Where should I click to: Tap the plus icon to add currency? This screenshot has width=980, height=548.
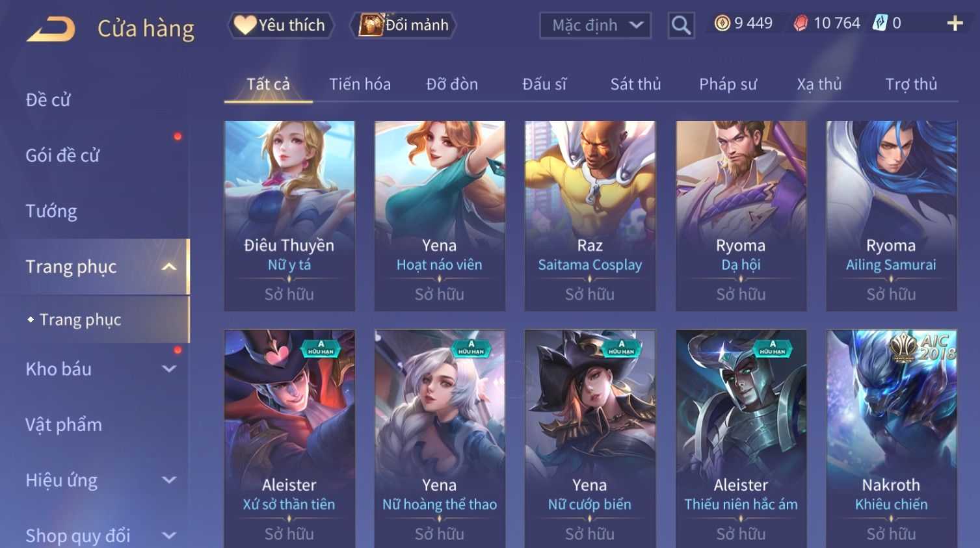click(955, 23)
